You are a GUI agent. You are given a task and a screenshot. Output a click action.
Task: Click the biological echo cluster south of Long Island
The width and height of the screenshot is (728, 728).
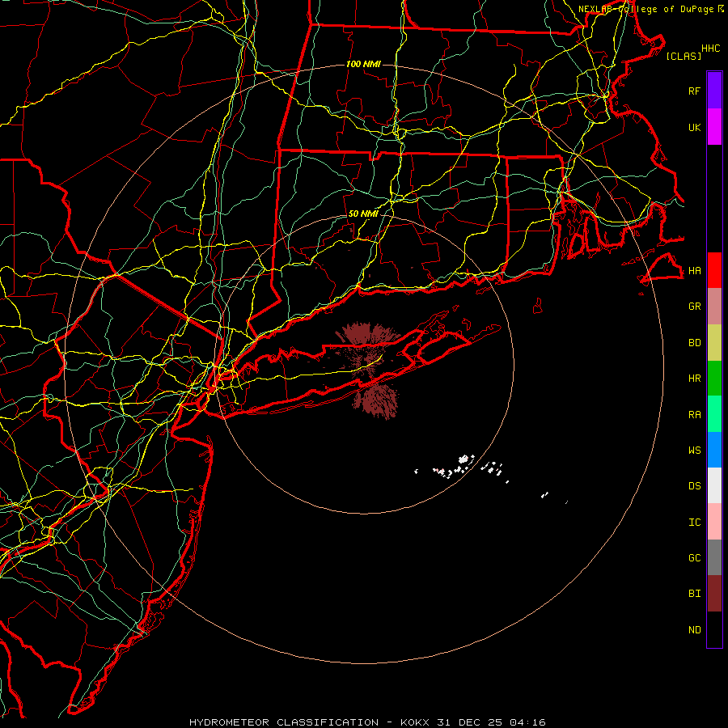(375, 400)
